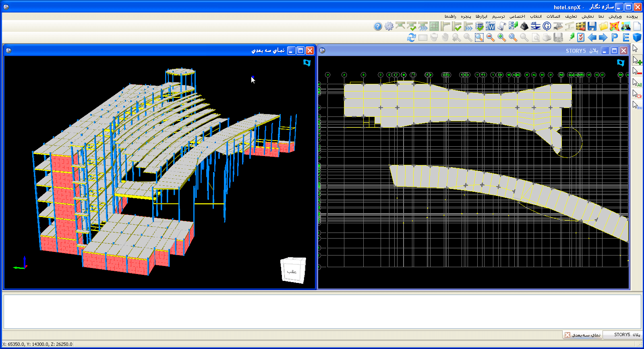This screenshot has width=644, height=349.
Task: Click the black weight load icon
Action: pos(524,27)
